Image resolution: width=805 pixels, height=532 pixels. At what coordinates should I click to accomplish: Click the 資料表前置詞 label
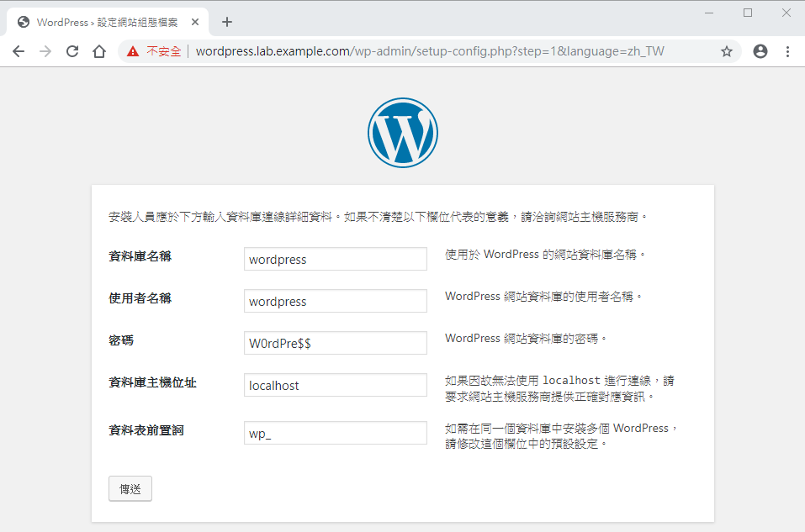(x=146, y=430)
